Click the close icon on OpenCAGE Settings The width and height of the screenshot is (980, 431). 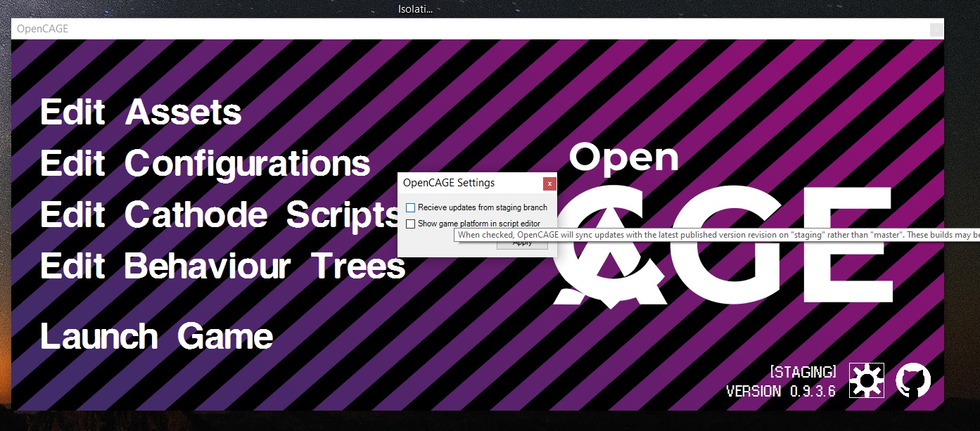[x=549, y=184]
